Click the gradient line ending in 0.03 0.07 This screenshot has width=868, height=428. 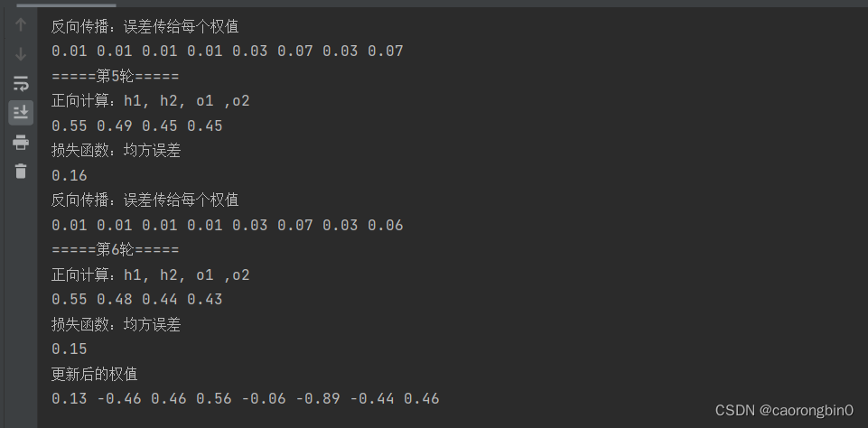[228, 51]
